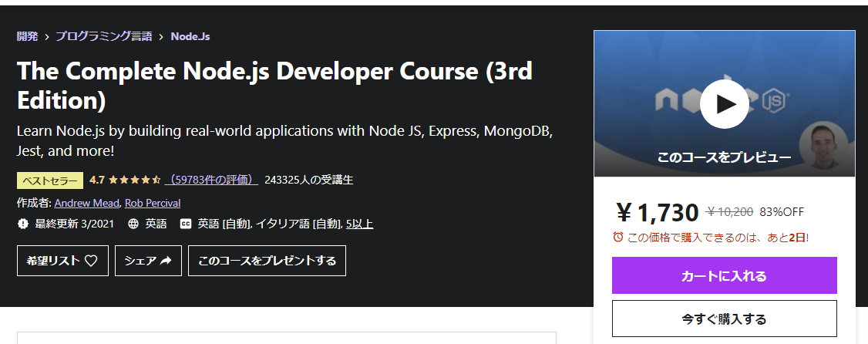The width and height of the screenshot is (868, 344).
Task: Open the プログラミング言語 breadcrumb link
Action: coord(103,36)
